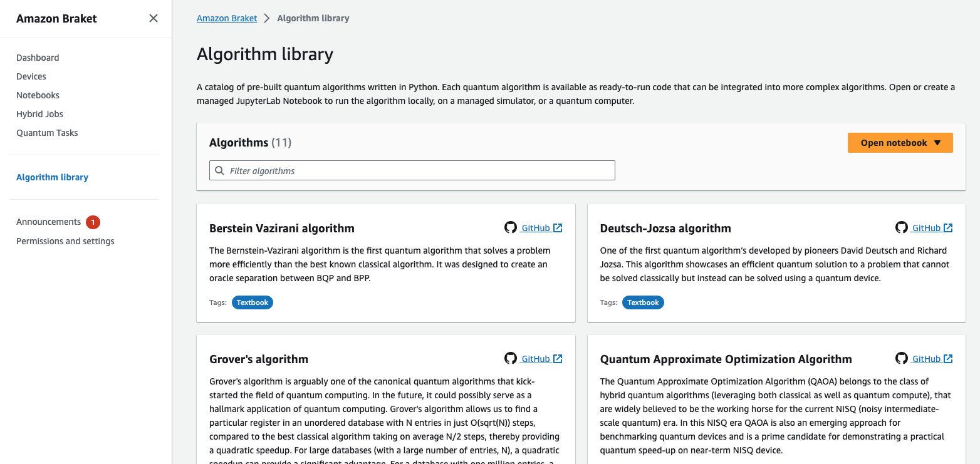Click the search magnifier in the filter box
The width and height of the screenshot is (980, 464).
click(x=219, y=170)
